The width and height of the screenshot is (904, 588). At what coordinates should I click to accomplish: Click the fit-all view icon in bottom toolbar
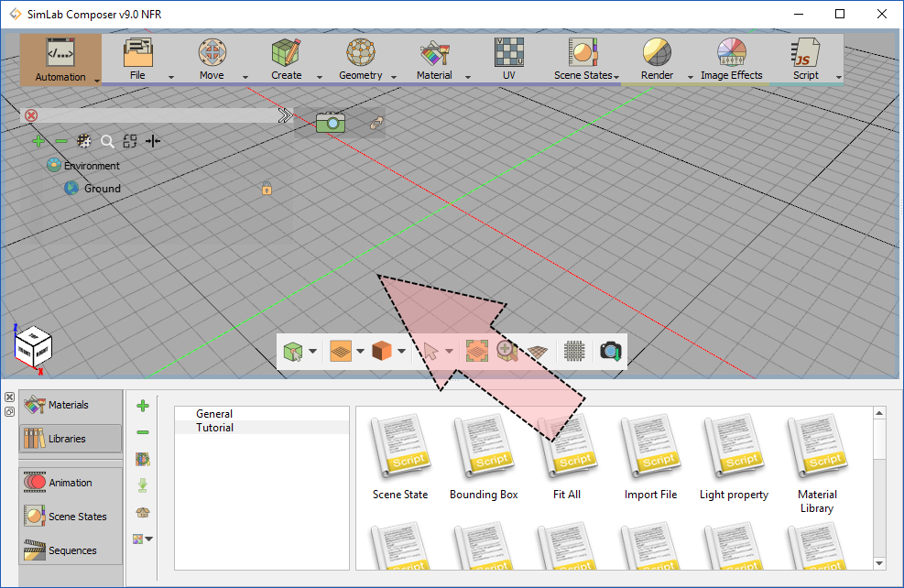coord(476,351)
